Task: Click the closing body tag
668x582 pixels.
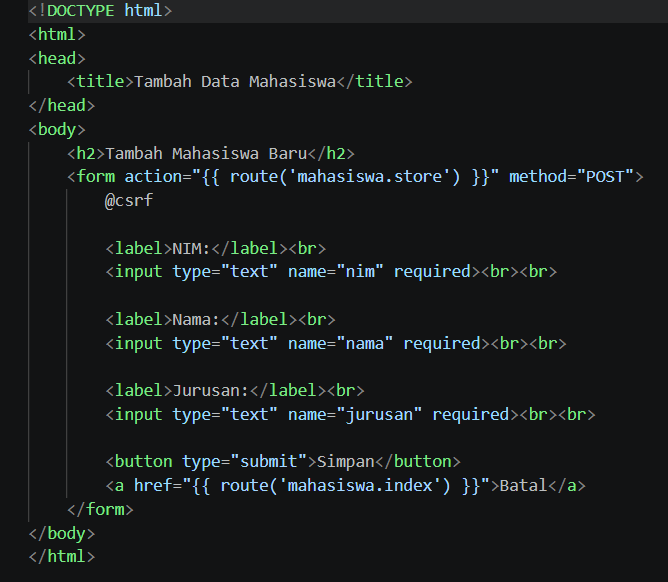Action: pos(62,533)
